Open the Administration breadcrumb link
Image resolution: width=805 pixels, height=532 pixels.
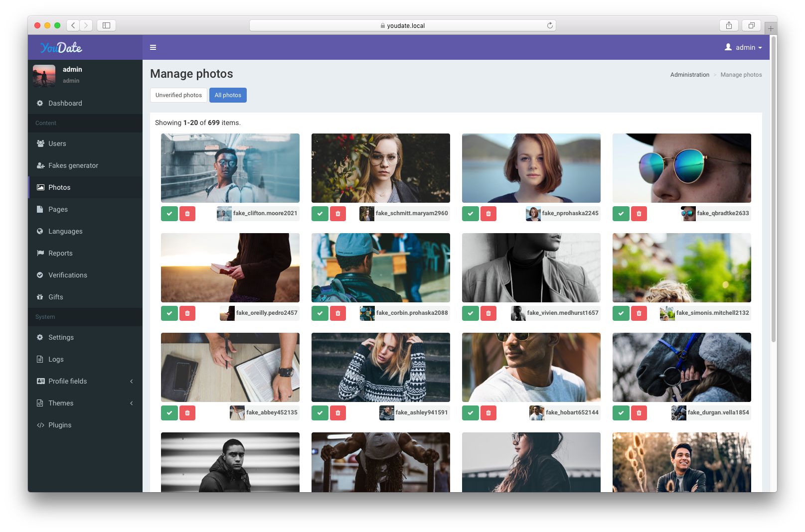[x=689, y=75]
